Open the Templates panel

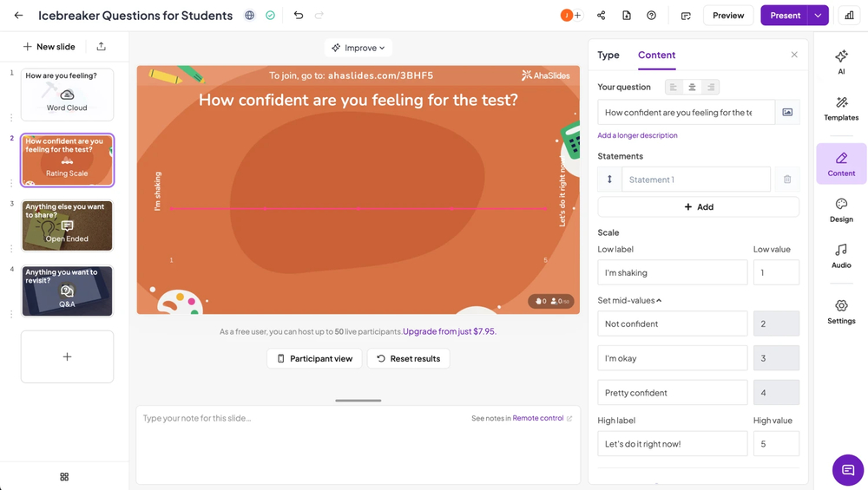841,108
